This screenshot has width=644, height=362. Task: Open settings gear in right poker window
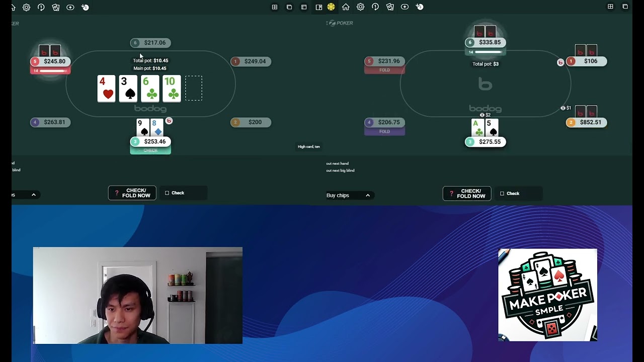360,7
